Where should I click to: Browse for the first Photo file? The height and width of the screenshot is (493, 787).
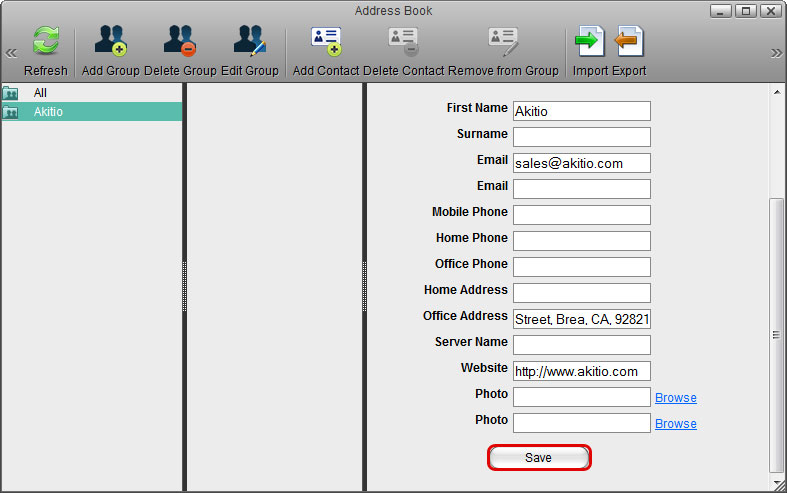675,398
